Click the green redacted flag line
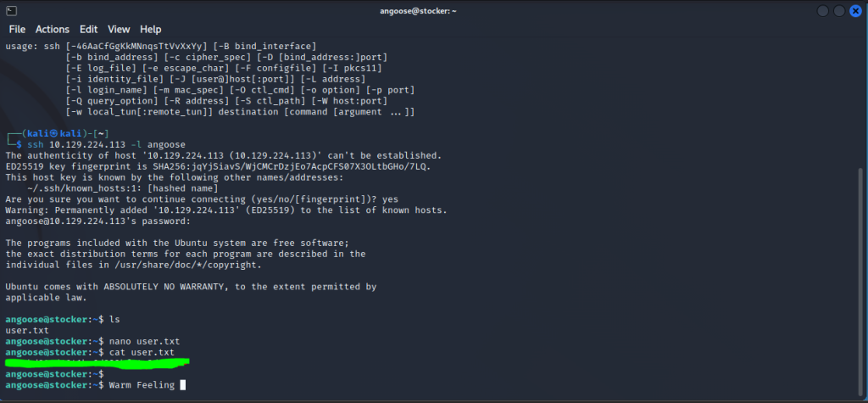 pyautogui.click(x=97, y=362)
